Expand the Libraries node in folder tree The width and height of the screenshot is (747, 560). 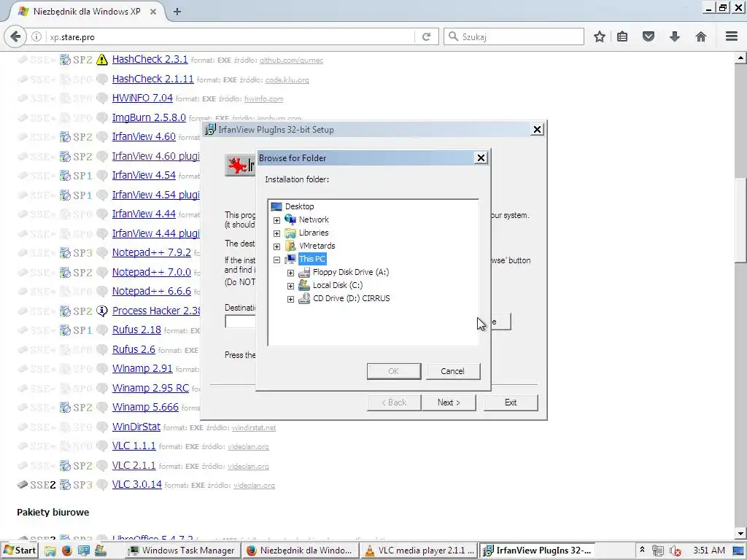(x=276, y=233)
